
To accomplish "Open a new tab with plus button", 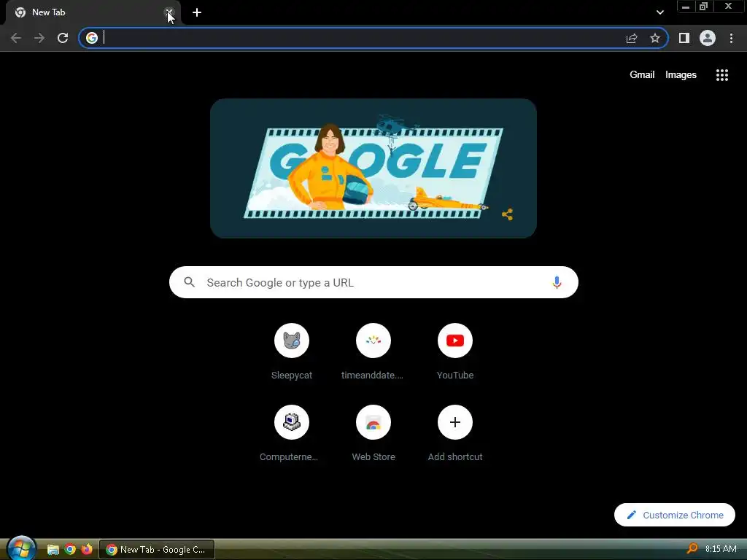I will coord(197,12).
